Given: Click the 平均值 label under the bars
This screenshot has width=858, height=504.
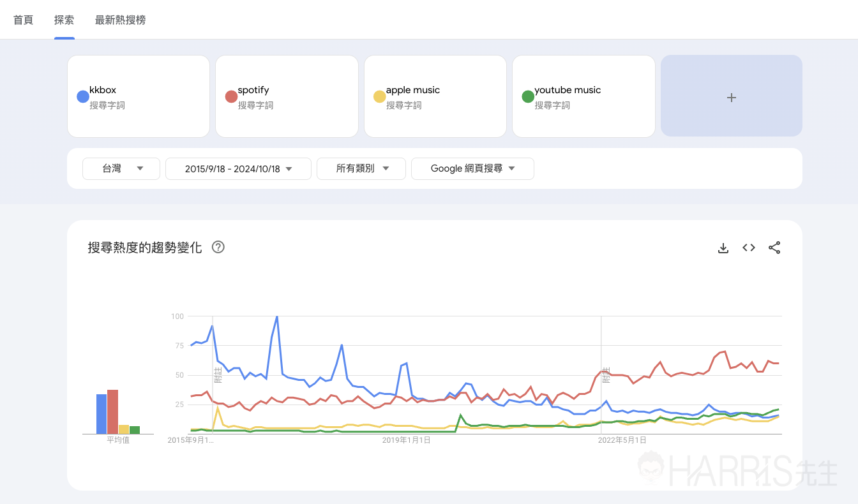Looking at the screenshot, I should coord(118,441).
